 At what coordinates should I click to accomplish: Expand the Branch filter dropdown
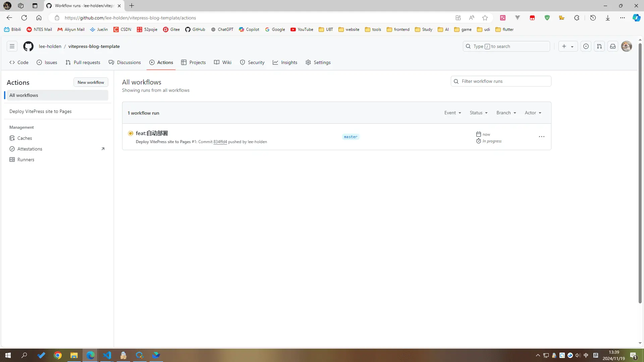coord(506,113)
